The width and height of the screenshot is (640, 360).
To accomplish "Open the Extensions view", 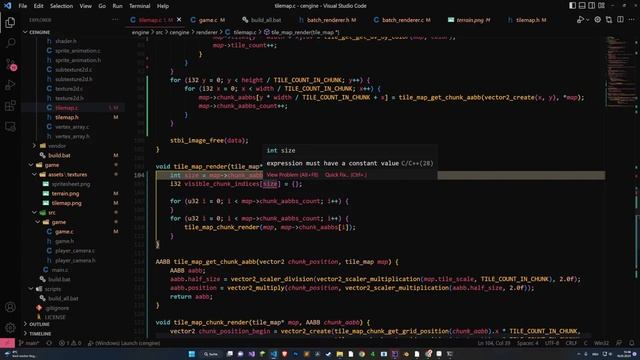I will coord(10,106).
